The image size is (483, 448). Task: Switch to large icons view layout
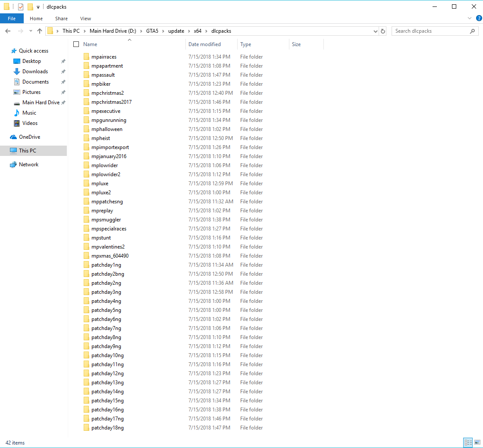(x=477, y=443)
